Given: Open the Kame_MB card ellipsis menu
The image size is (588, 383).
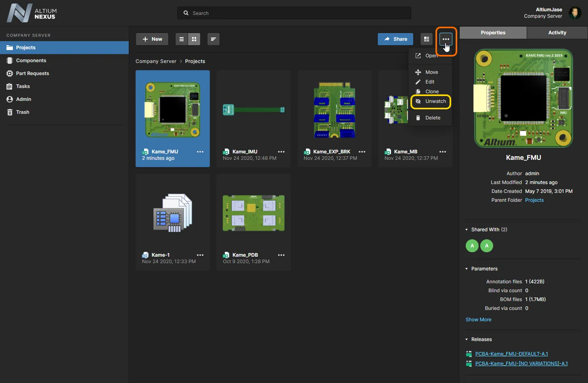Looking at the screenshot, I should pyautogui.click(x=443, y=152).
